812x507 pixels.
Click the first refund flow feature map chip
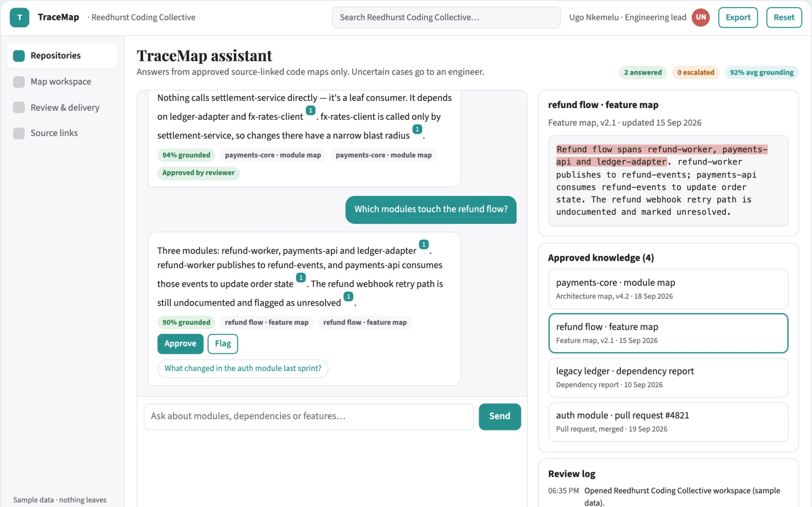point(266,322)
